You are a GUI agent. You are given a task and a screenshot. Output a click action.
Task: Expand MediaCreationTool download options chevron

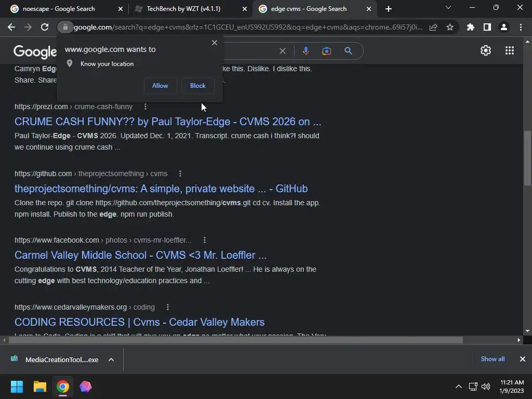tap(111, 360)
